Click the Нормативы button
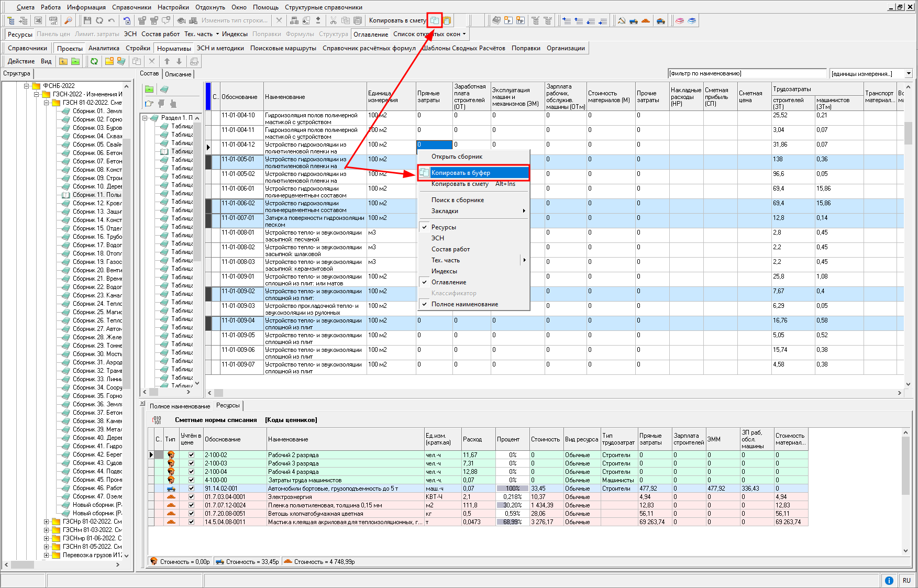The image size is (918, 588). 174,48
